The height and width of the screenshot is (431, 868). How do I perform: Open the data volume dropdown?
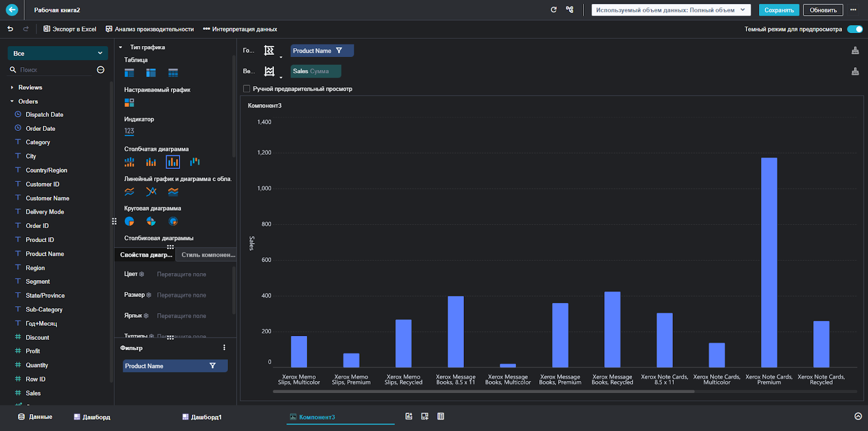(x=671, y=10)
